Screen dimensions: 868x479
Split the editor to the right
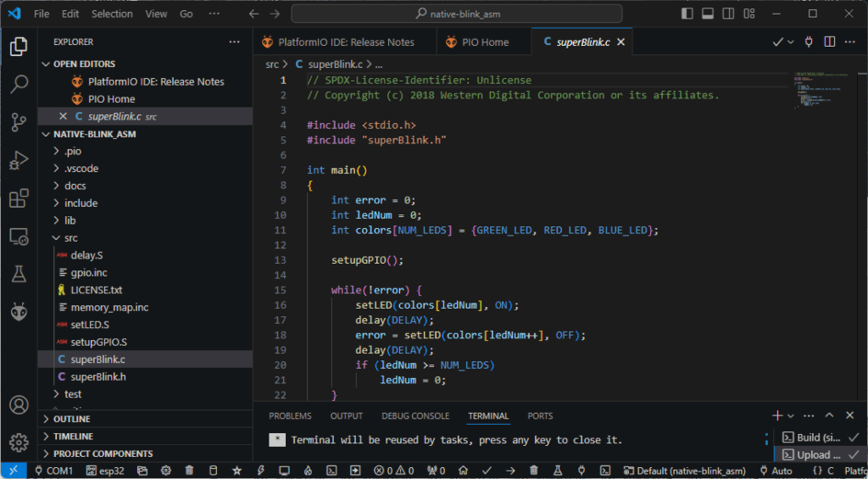click(x=830, y=42)
